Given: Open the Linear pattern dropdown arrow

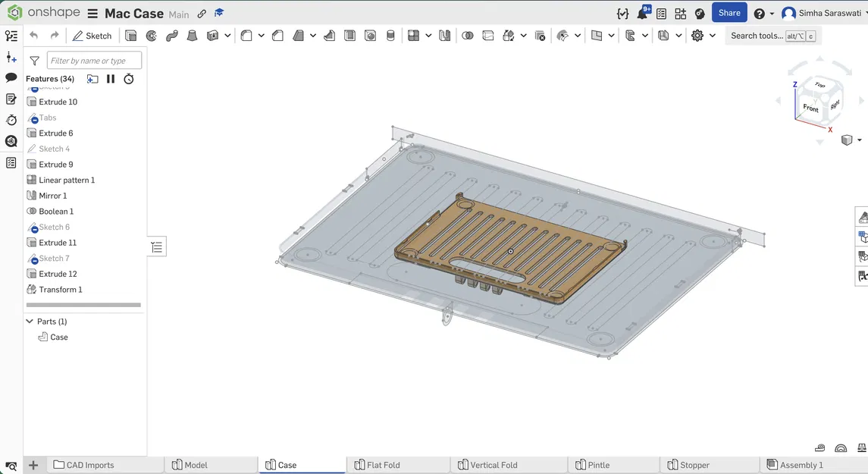Looking at the screenshot, I should [428, 36].
